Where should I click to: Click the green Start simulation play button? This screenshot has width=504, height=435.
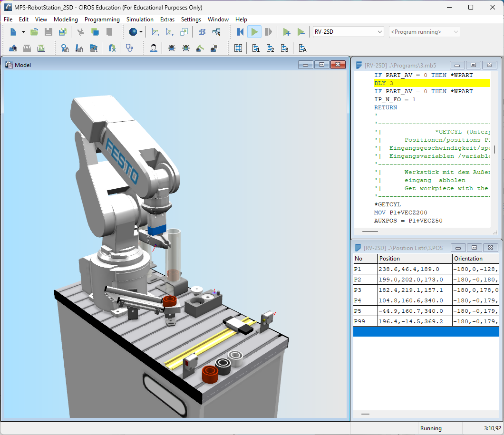coord(254,32)
